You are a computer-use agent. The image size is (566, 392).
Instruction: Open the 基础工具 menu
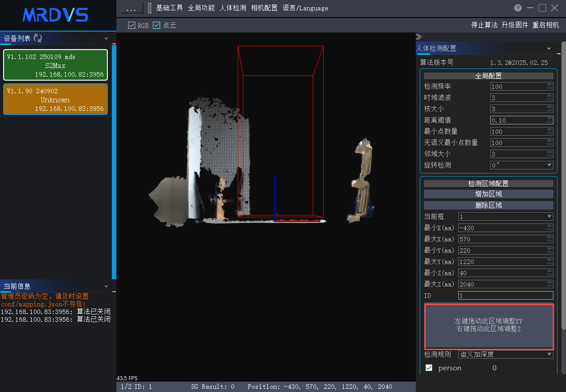click(170, 8)
